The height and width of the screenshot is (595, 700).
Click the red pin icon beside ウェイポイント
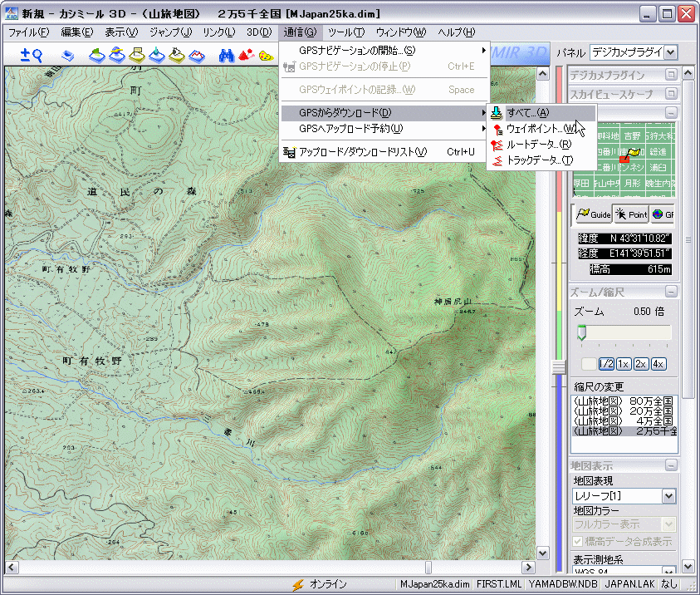point(497,130)
